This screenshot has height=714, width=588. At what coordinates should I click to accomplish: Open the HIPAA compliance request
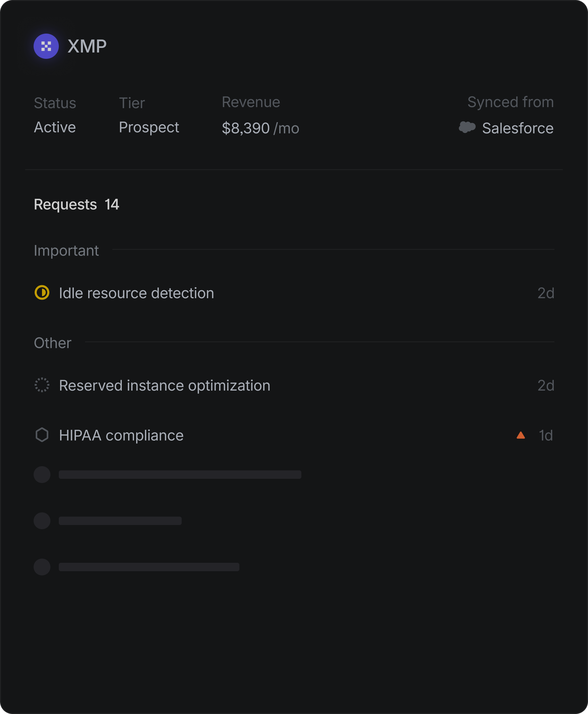pyautogui.click(x=121, y=436)
